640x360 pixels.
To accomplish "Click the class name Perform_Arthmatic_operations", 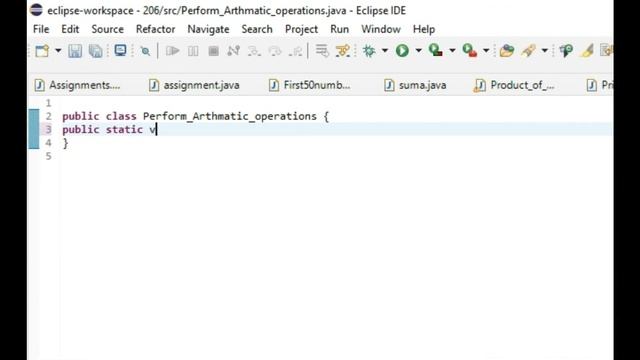I will [x=230, y=116].
